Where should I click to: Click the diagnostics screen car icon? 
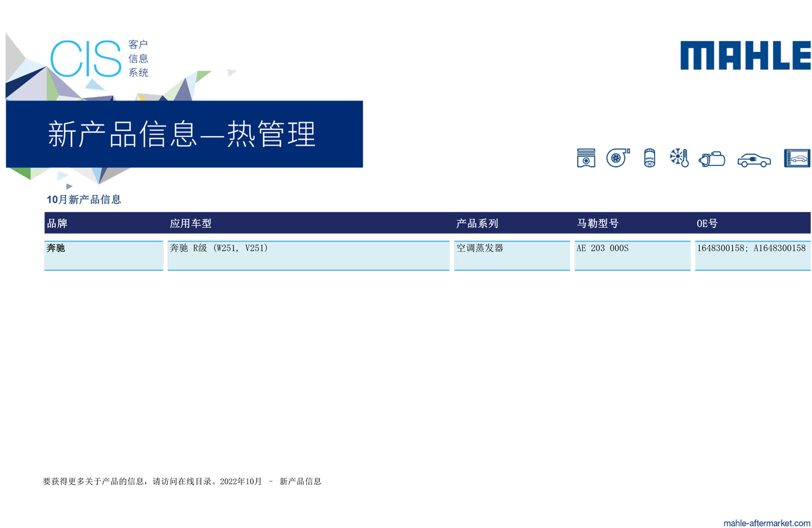(797, 158)
